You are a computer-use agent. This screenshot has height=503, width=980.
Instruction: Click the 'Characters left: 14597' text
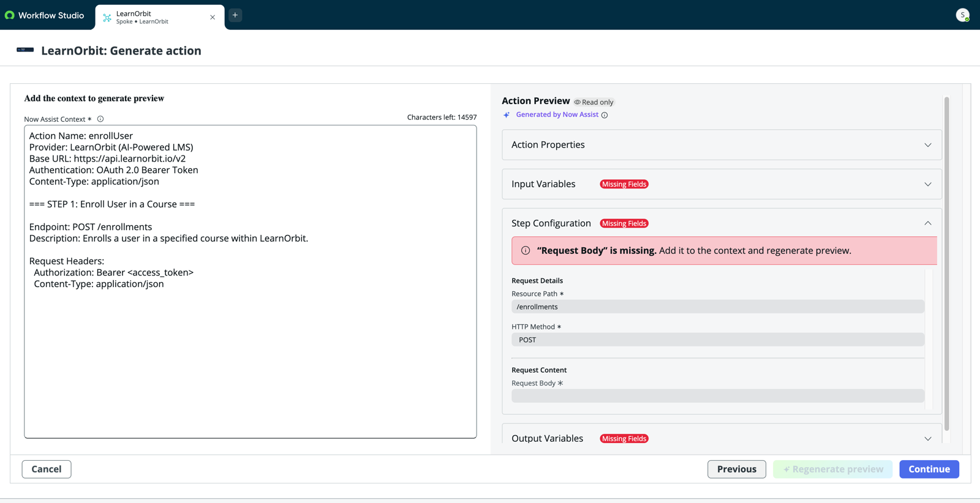[442, 117]
